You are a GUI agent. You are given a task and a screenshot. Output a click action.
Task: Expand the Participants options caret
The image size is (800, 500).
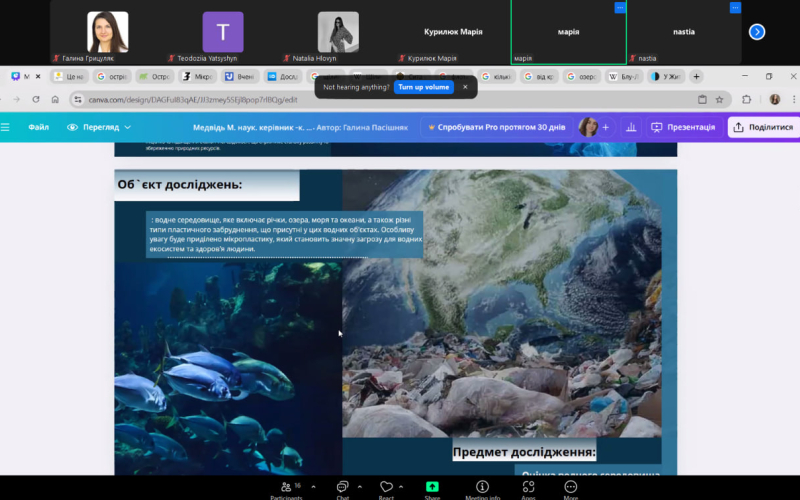pos(313,487)
